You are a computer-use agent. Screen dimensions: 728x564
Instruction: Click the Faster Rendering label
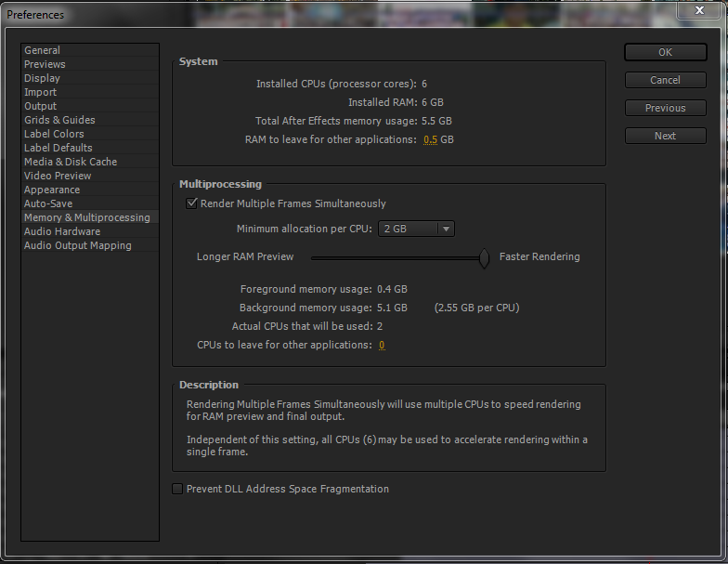(539, 256)
